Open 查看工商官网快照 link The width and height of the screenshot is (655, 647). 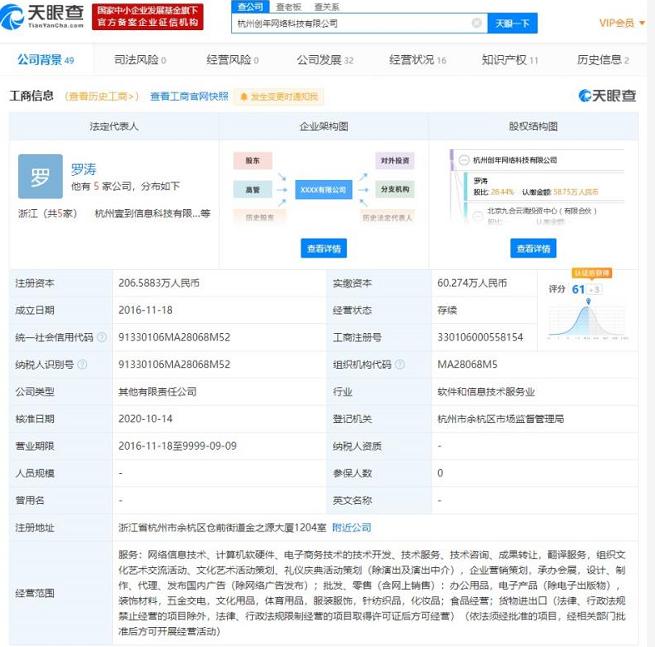click(x=189, y=96)
